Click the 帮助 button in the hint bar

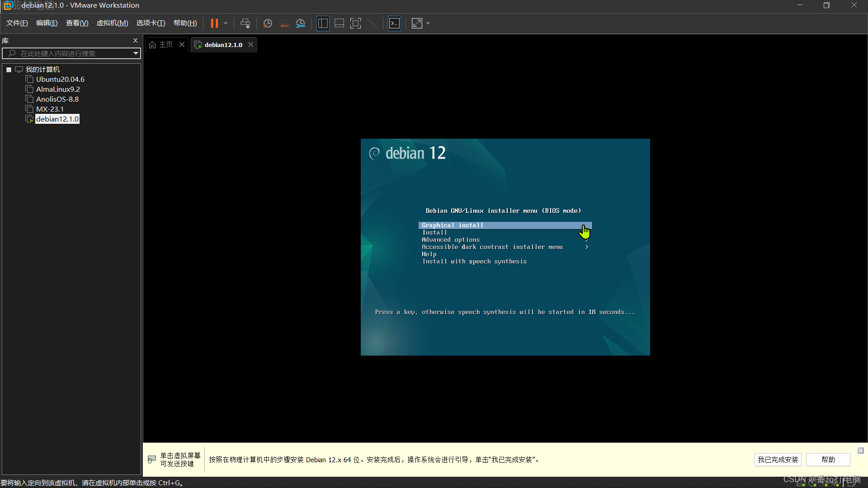click(x=828, y=460)
